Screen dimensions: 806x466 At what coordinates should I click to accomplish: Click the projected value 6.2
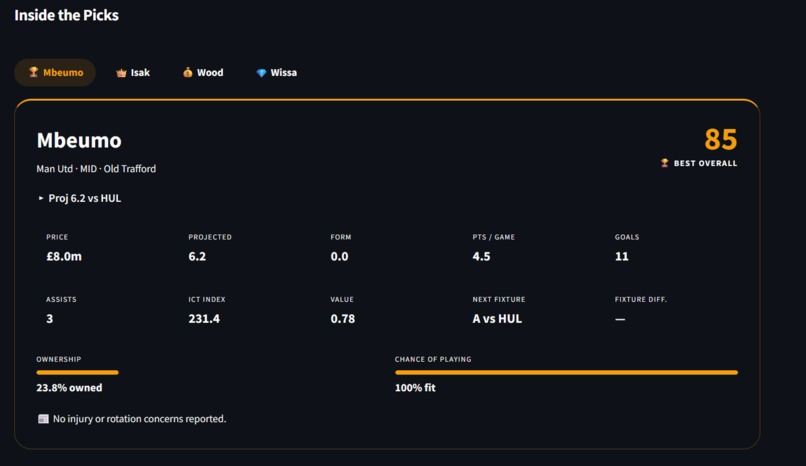point(197,256)
